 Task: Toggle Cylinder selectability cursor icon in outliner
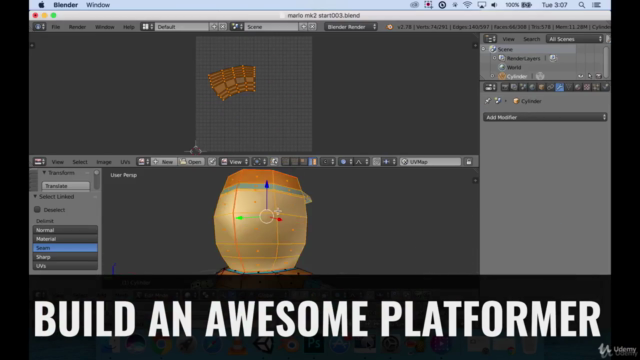click(x=590, y=76)
